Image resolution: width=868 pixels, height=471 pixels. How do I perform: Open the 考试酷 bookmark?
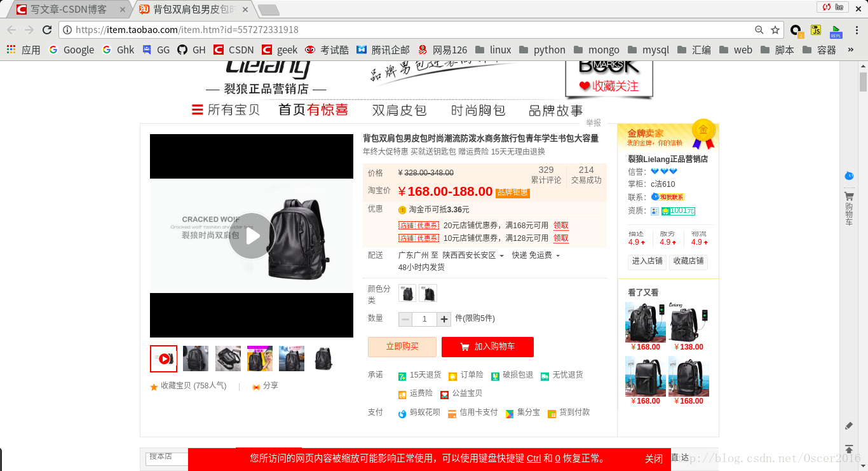tap(327, 50)
